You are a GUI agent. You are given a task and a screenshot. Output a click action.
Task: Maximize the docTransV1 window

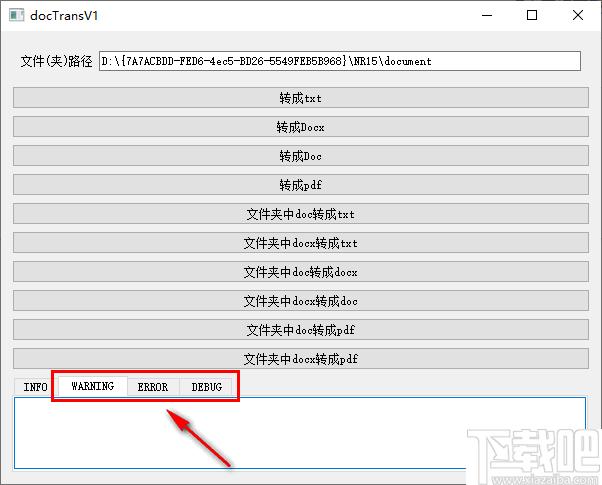tap(532, 15)
